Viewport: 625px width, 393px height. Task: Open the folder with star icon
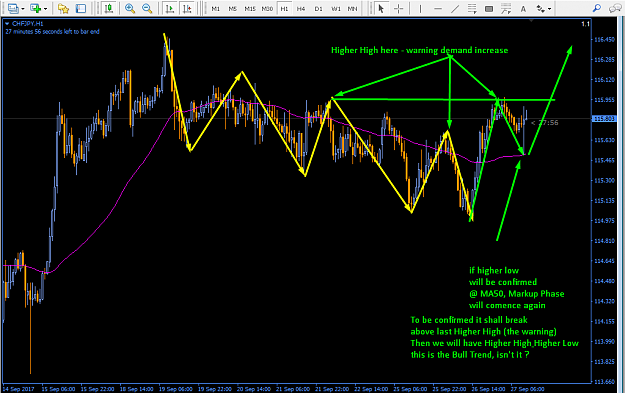[63, 8]
